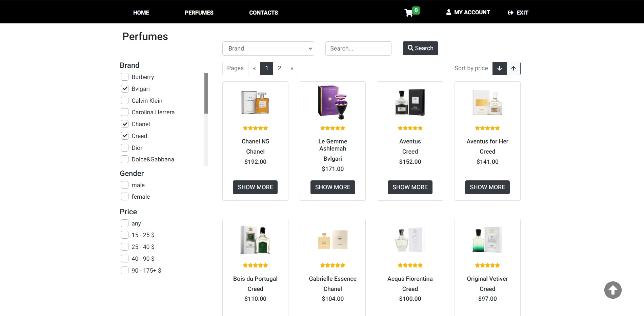Click the Original Vetiver product name
The image size is (644, 316).
(487, 279)
